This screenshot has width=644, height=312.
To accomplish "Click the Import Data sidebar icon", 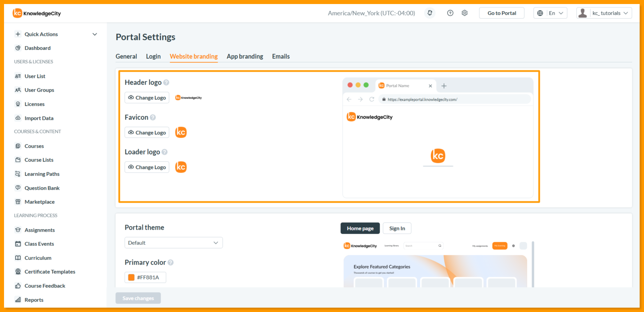I will click(x=18, y=118).
